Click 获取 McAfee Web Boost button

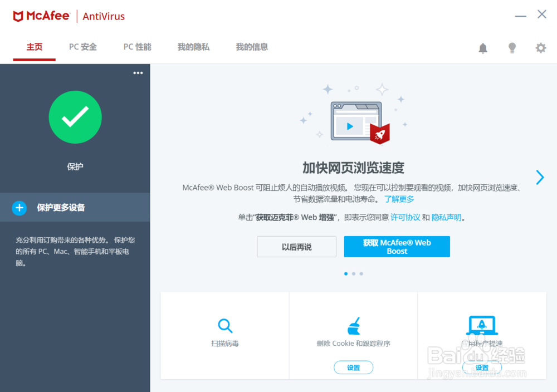click(397, 247)
